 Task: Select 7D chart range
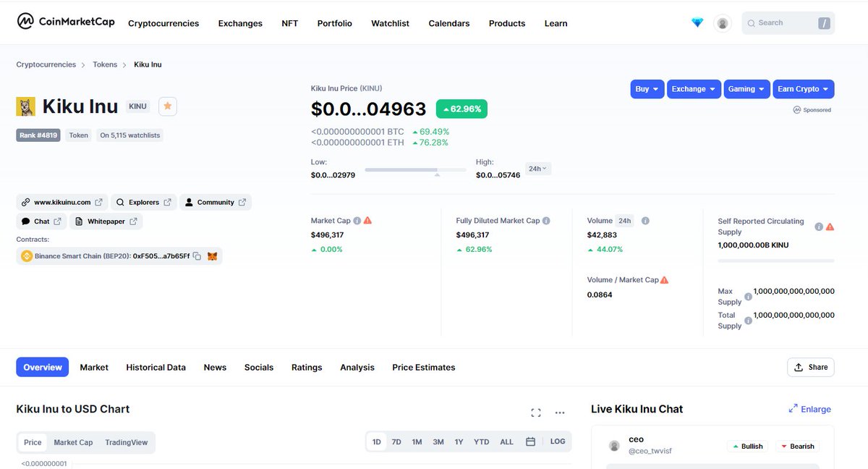pyautogui.click(x=396, y=441)
